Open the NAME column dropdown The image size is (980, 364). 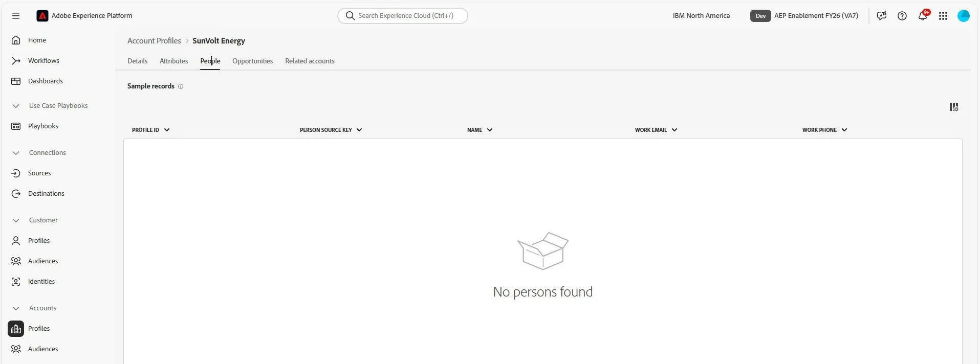tap(490, 130)
